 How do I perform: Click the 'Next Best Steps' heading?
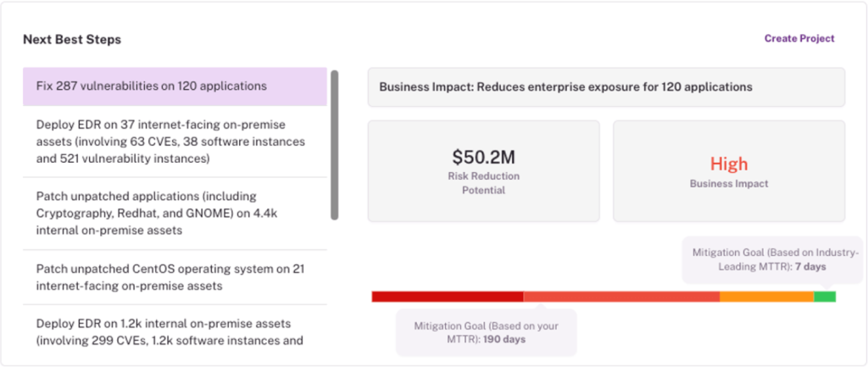click(x=72, y=40)
